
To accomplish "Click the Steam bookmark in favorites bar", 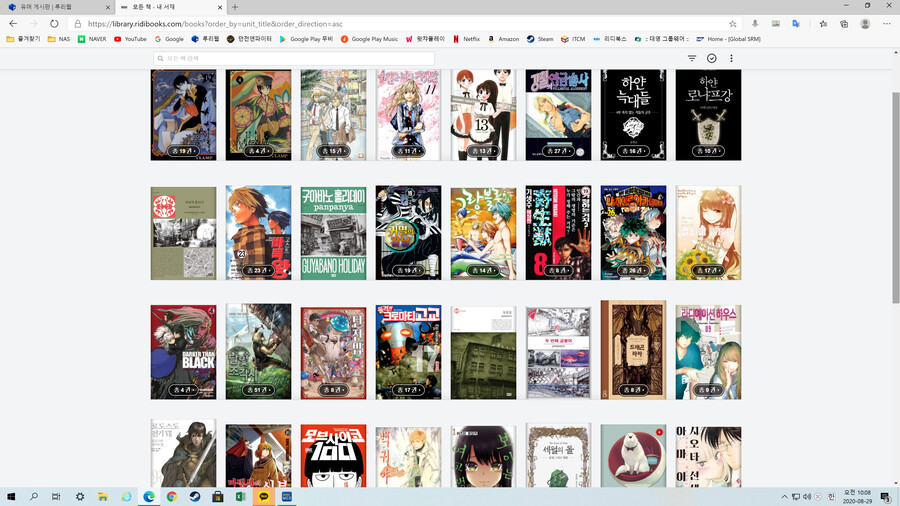I will point(540,39).
